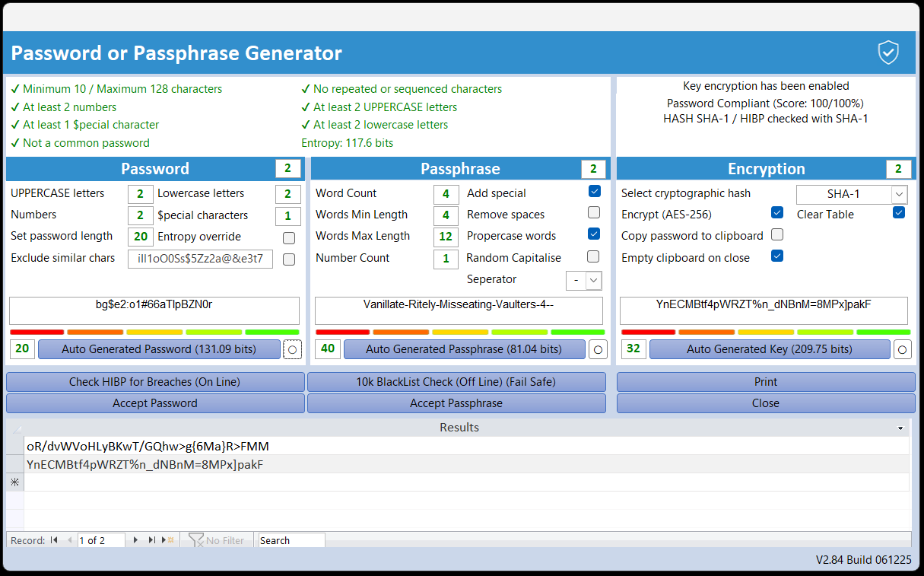
Task: Go to next record in navigator
Action: (x=136, y=540)
